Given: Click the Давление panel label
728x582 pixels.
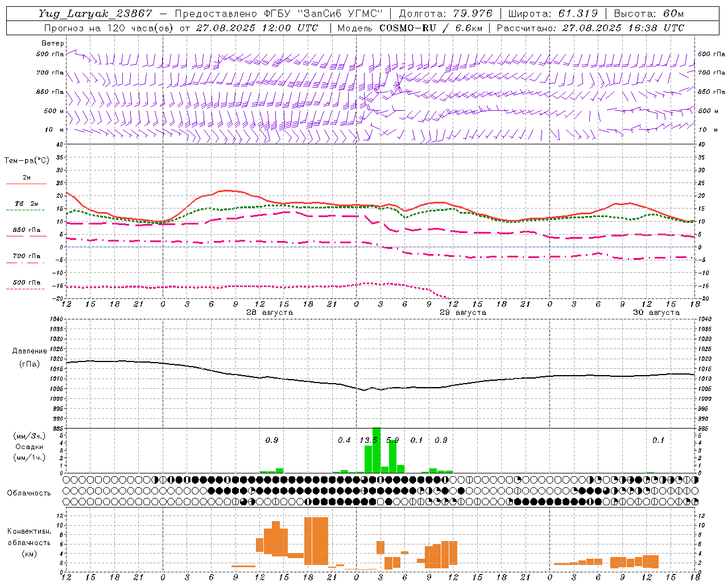Looking at the screenshot, I should [30, 351].
